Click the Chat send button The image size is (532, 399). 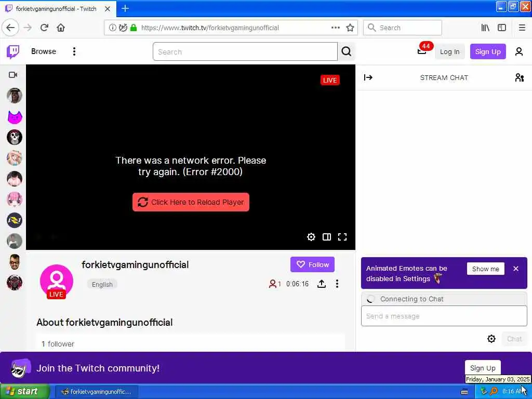click(514, 339)
